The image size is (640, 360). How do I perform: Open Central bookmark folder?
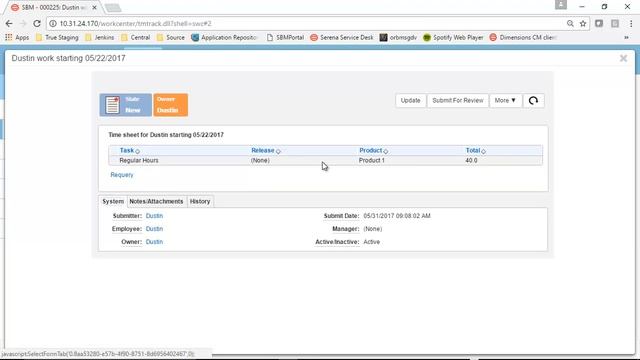136,38
